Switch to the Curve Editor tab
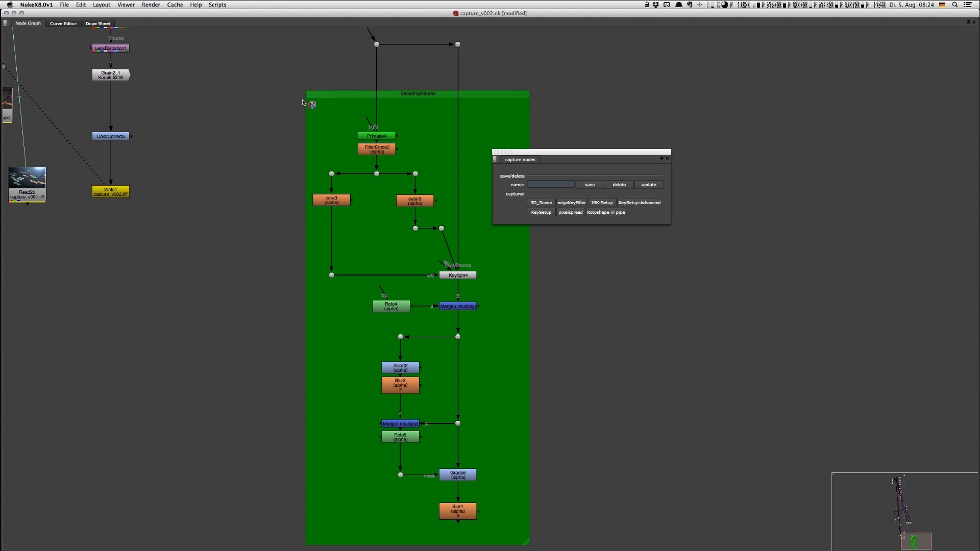 [63, 23]
